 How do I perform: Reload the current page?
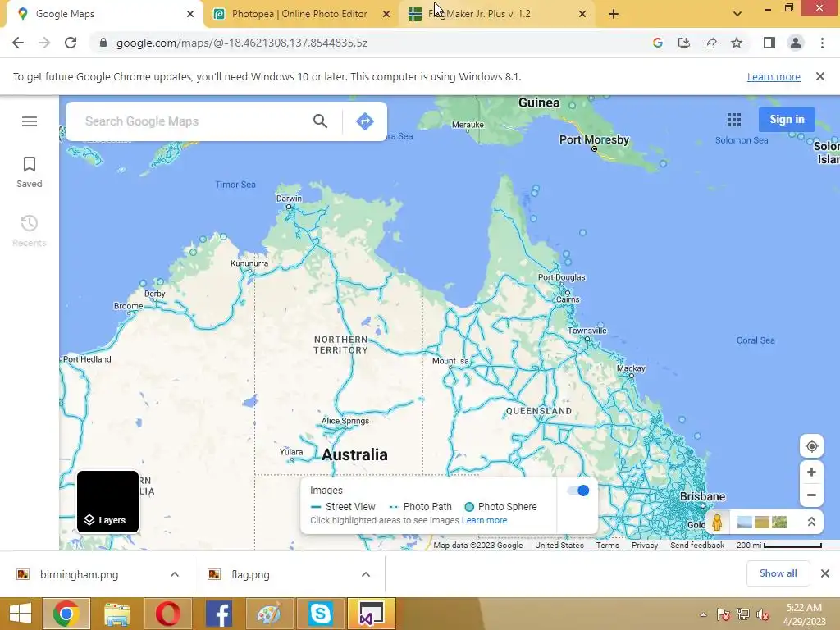tap(71, 43)
